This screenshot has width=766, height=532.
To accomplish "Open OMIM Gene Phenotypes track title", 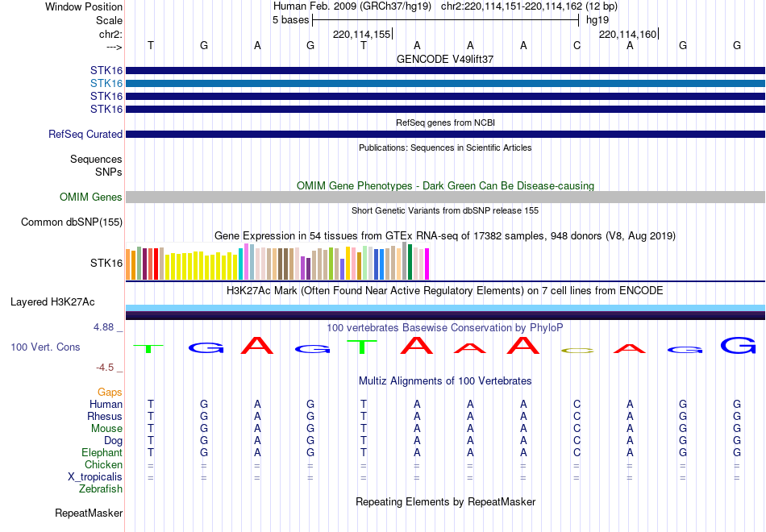I will [445, 185].
